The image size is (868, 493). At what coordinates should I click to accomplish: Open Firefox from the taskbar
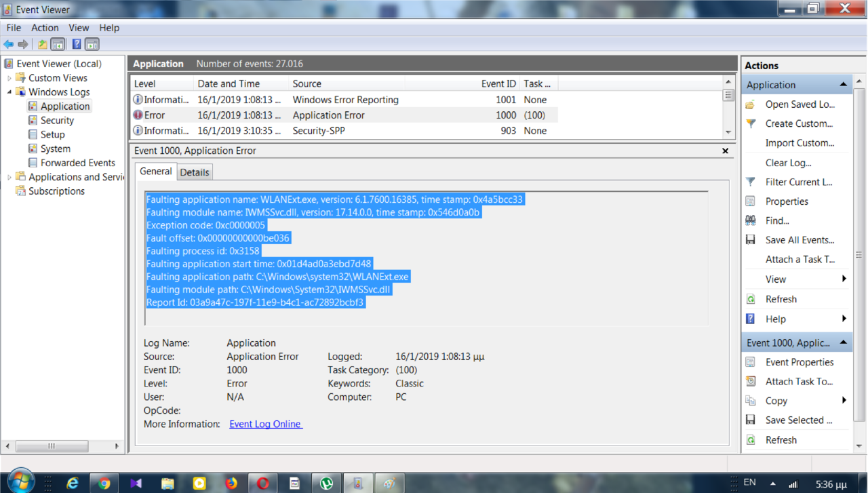[231, 483]
